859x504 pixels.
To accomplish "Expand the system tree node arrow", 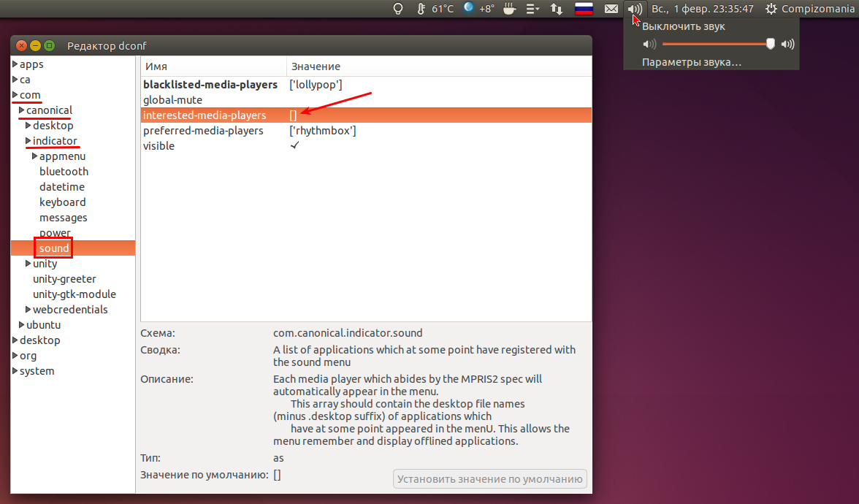I will [15, 371].
